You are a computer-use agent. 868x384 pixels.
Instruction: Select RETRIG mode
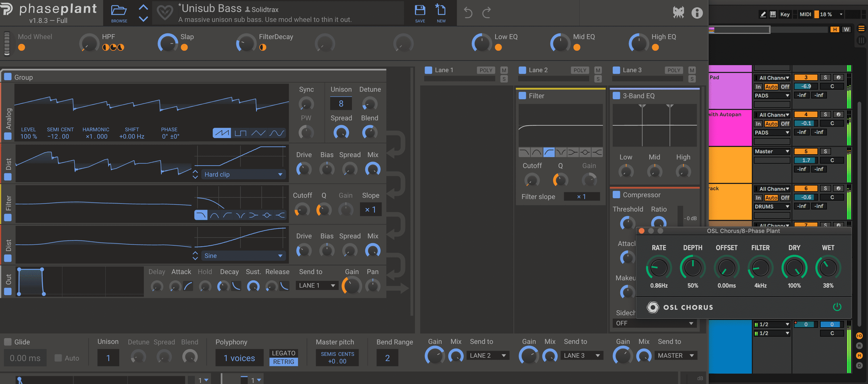[x=283, y=362]
